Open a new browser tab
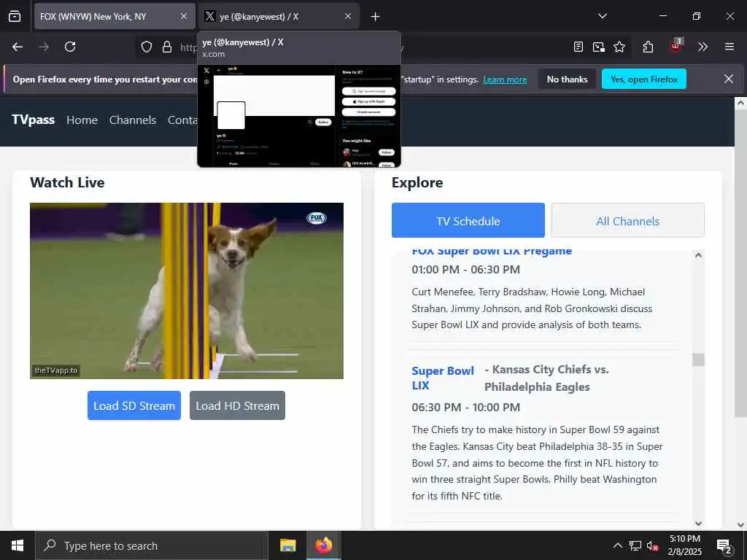 pyautogui.click(x=376, y=17)
